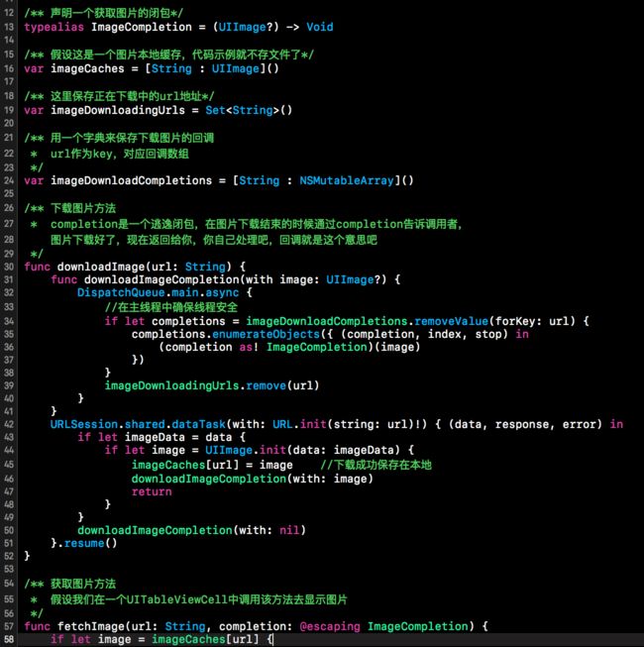Click imageDownloadingUrls.remove(url) on line 39

[212, 385]
